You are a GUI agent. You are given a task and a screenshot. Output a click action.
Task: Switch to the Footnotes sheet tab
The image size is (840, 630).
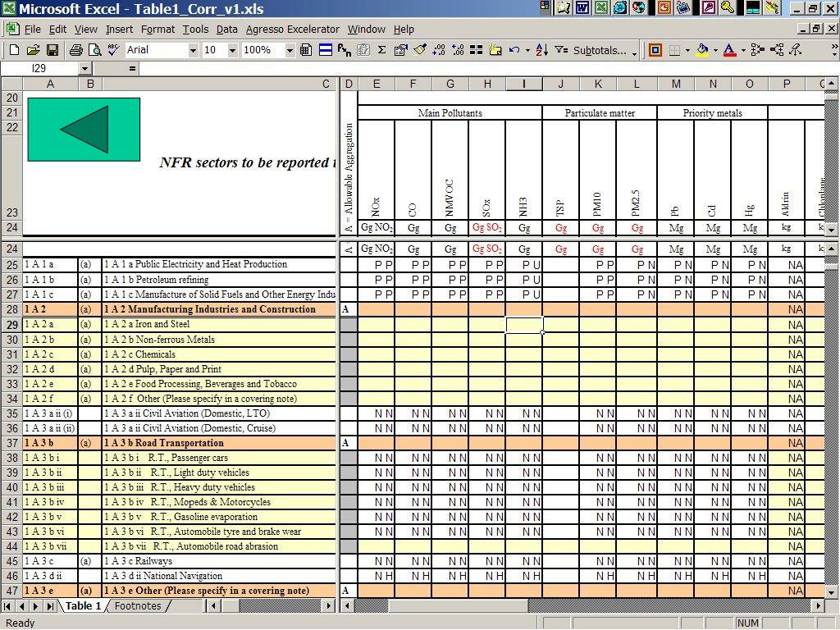(x=138, y=606)
